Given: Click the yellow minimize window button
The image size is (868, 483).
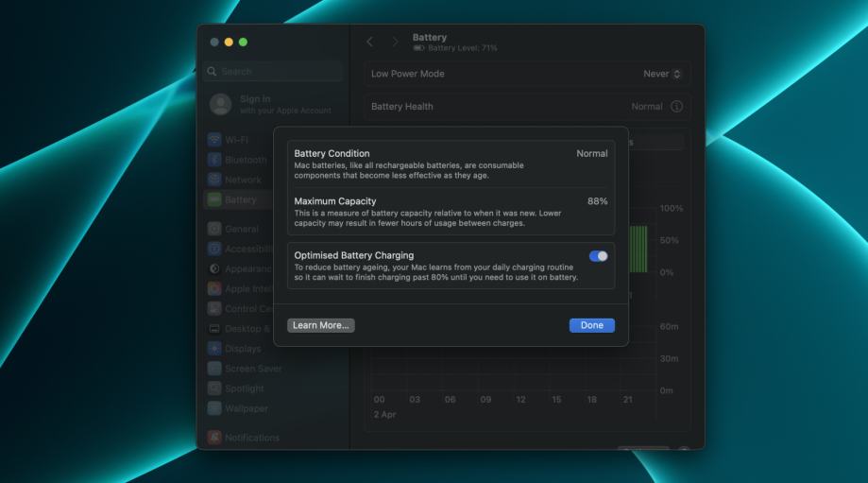Looking at the screenshot, I should (229, 43).
